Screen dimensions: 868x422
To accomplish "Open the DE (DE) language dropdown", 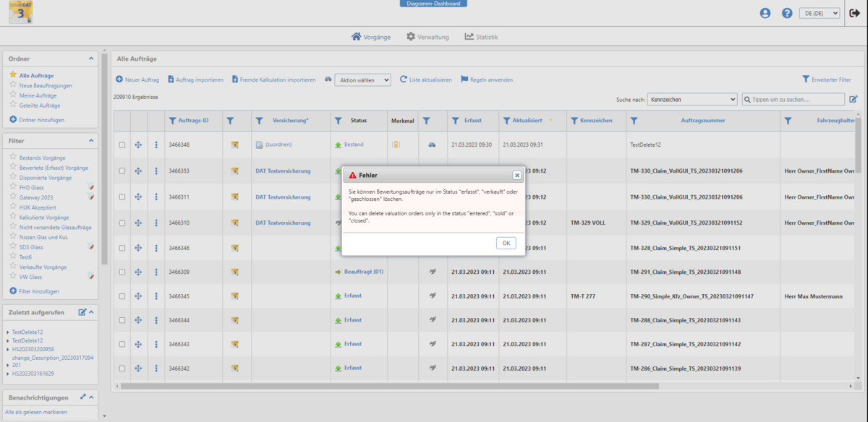I will (819, 13).
